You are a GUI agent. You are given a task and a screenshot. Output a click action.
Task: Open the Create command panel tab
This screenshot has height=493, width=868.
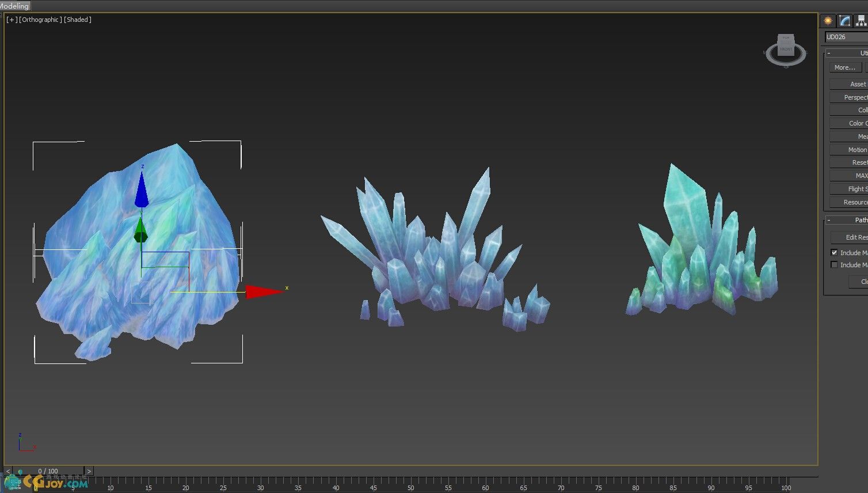click(x=828, y=21)
